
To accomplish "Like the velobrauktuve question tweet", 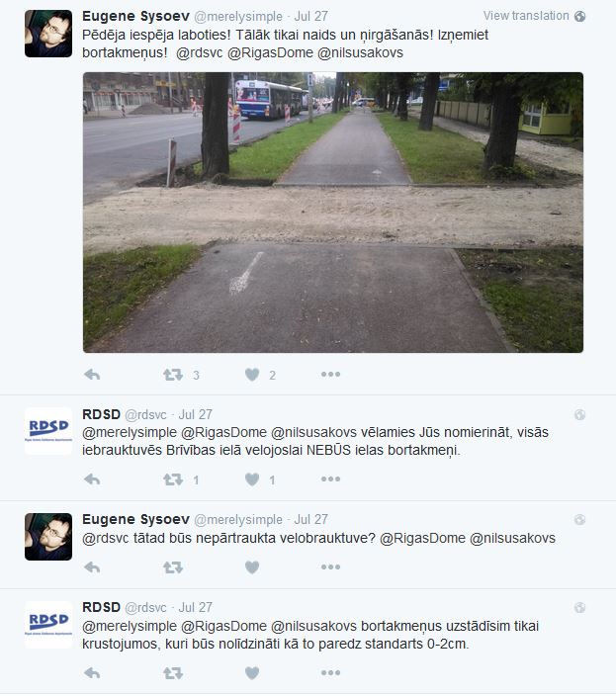I will pos(252,567).
